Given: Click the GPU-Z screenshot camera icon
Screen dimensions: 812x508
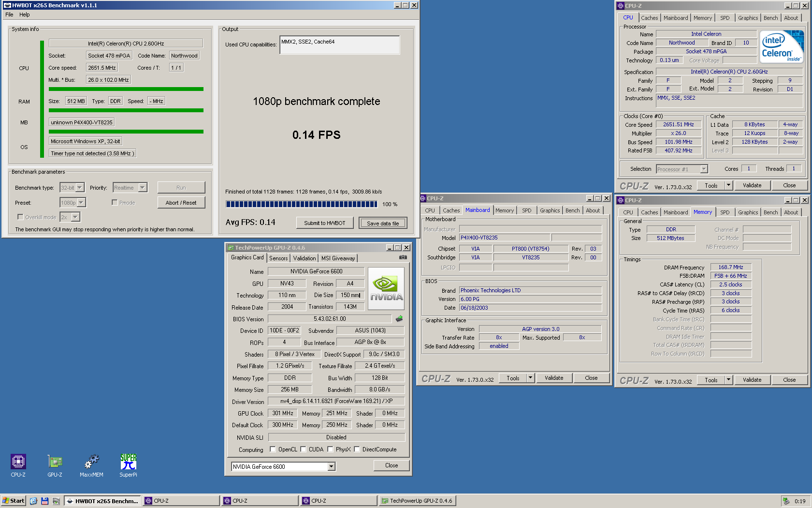Looking at the screenshot, I should [403, 257].
